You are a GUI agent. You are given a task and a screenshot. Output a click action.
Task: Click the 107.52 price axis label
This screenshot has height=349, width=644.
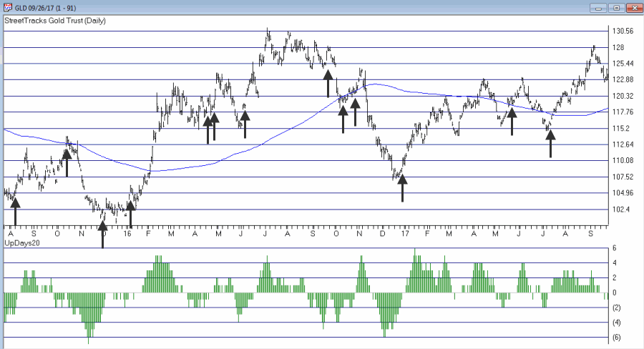point(623,177)
